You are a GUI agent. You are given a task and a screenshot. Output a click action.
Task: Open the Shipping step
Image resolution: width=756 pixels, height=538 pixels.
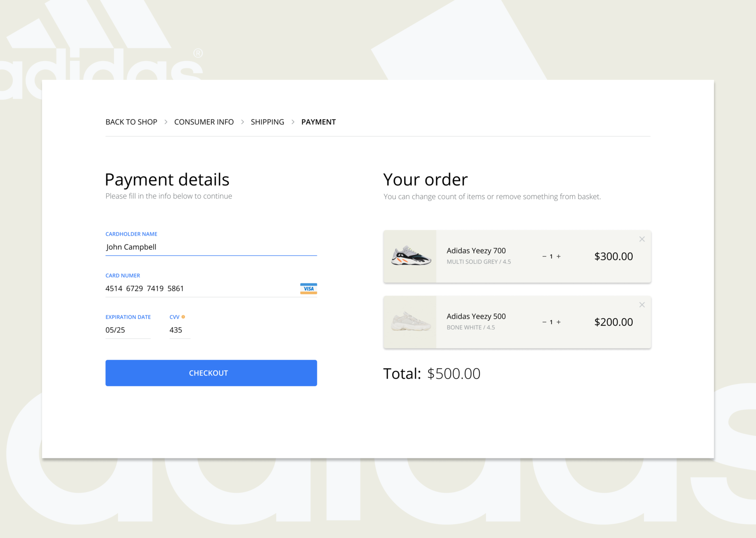click(x=267, y=122)
